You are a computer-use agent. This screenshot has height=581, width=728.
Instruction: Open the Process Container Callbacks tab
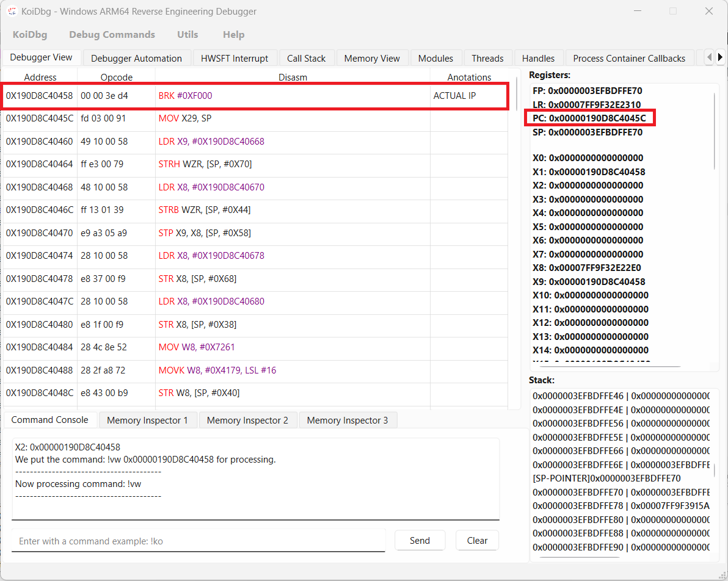click(x=629, y=59)
